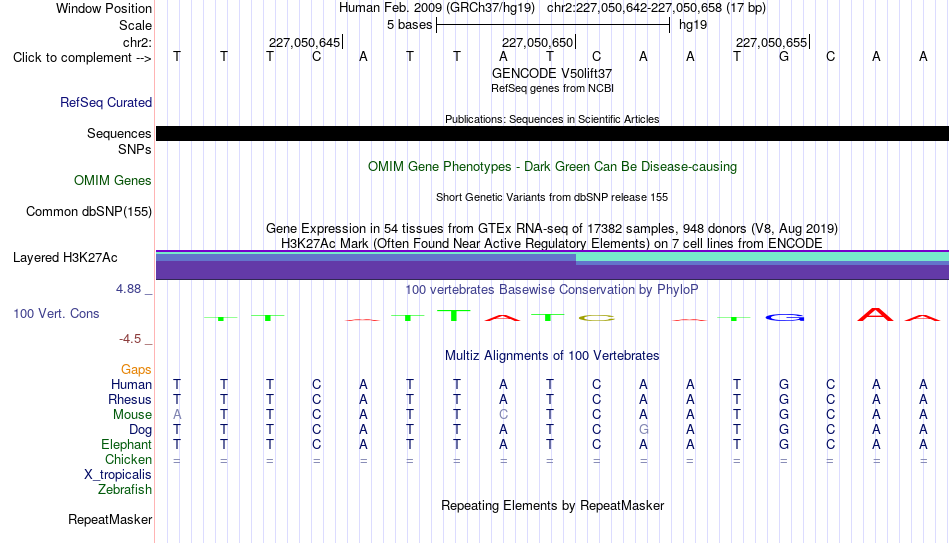Screen dimensions: 950x543
Task: Click the 227,050,655 position marker
Action: pos(771,42)
